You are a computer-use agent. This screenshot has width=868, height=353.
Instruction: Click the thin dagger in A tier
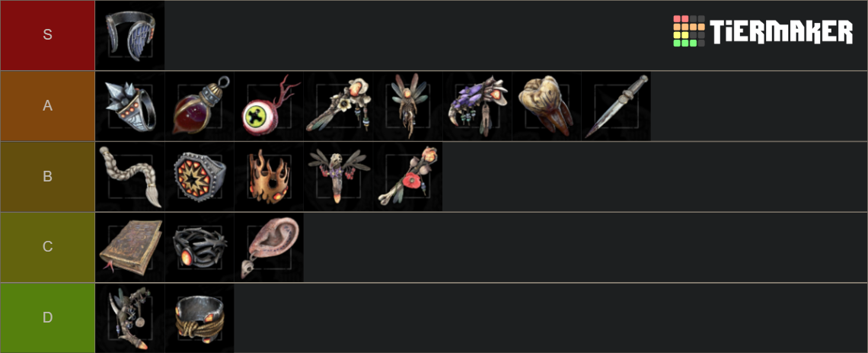[x=616, y=106]
